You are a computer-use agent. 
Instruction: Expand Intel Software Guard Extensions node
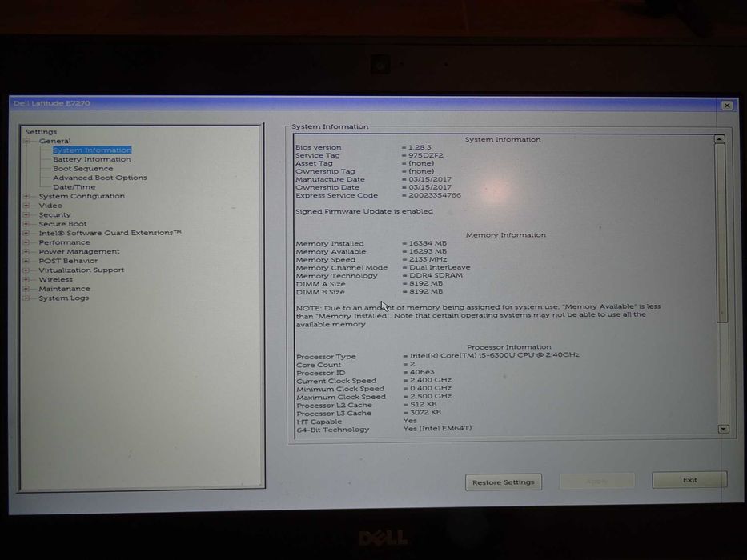pos(27,234)
